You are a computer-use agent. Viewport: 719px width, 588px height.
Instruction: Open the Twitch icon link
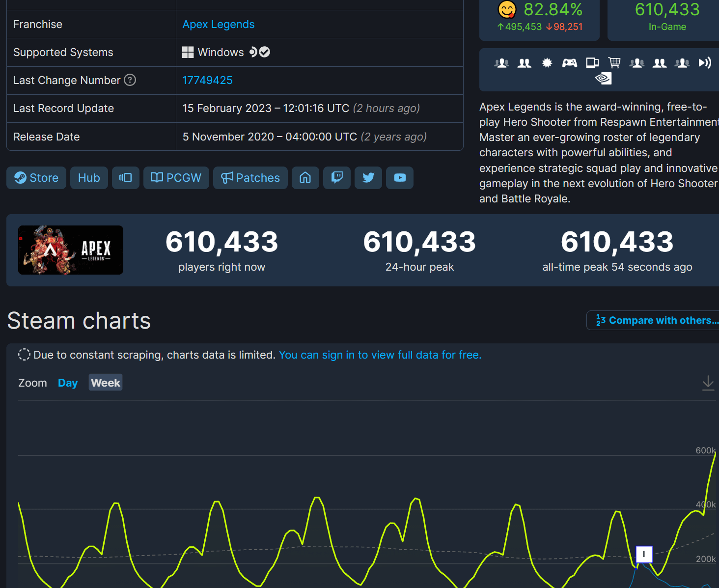[337, 178]
